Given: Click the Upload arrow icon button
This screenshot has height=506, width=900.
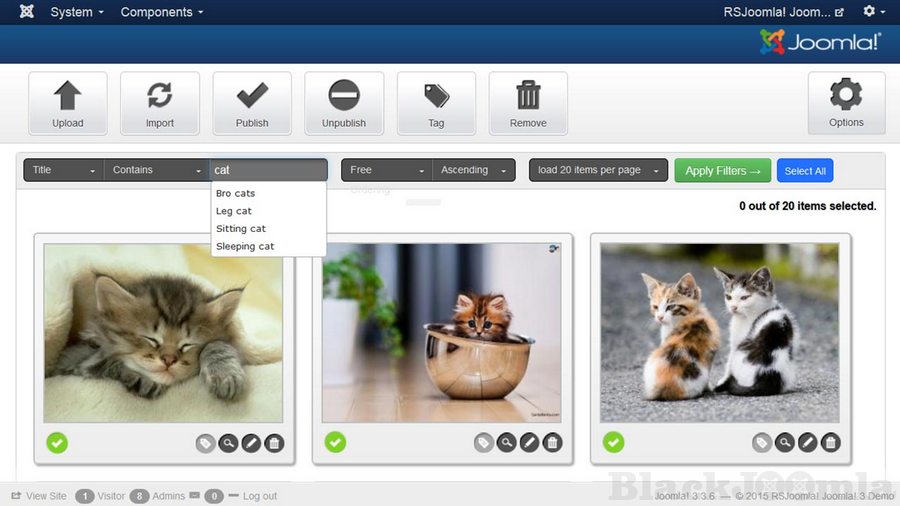Looking at the screenshot, I should [x=68, y=103].
